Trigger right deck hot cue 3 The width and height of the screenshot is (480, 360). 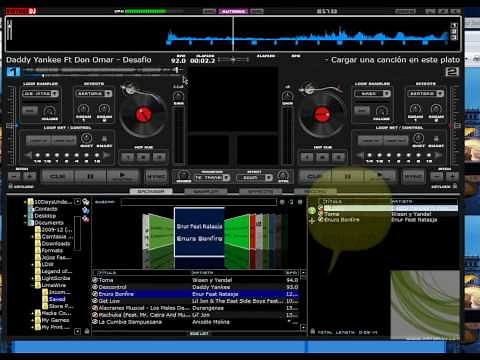coord(339,157)
